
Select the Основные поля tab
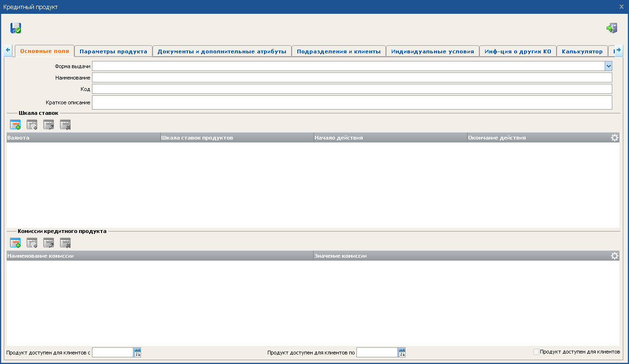[44, 51]
